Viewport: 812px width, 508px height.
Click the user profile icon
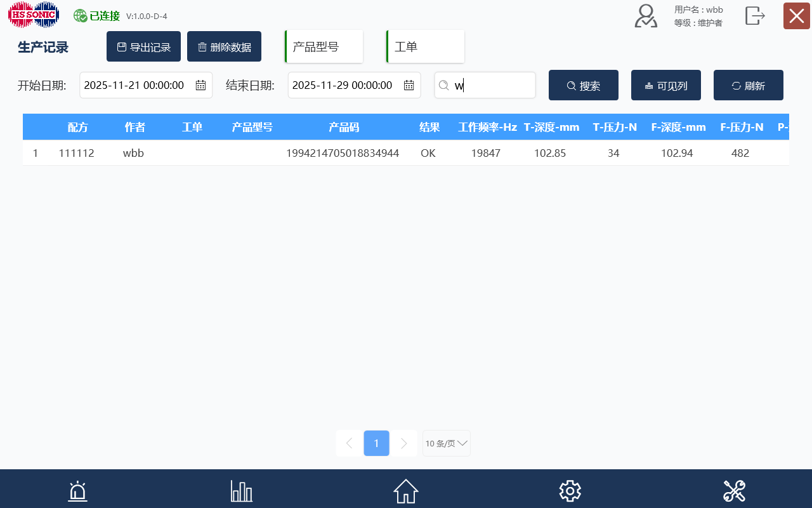[x=645, y=15]
